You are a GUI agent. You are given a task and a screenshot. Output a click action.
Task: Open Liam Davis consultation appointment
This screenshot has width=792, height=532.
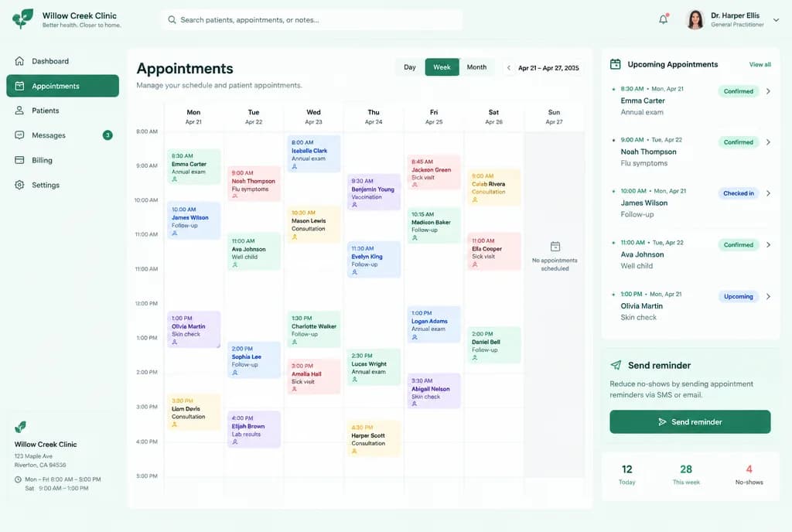click(194, 412)
